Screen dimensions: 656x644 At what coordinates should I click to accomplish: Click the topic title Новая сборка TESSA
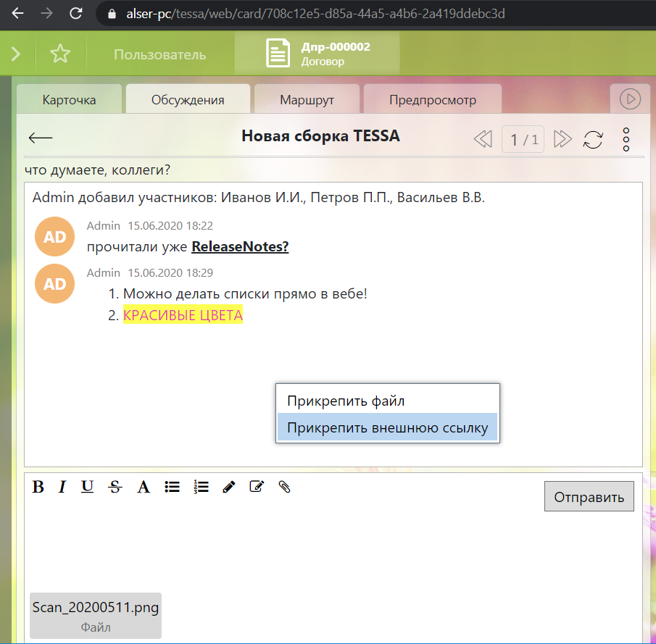321,136
